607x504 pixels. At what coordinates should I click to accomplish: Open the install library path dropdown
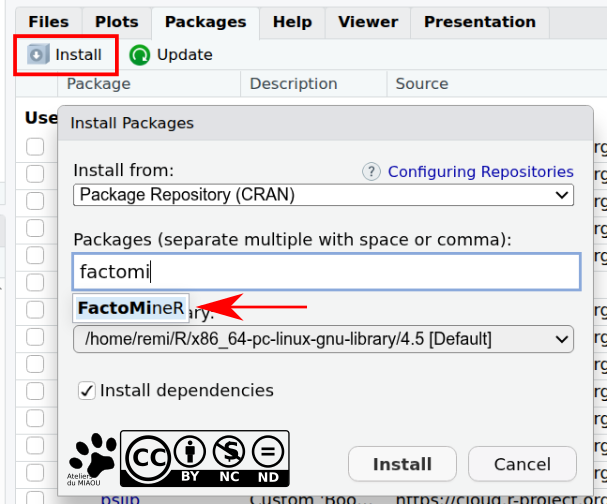pos(324,340)
